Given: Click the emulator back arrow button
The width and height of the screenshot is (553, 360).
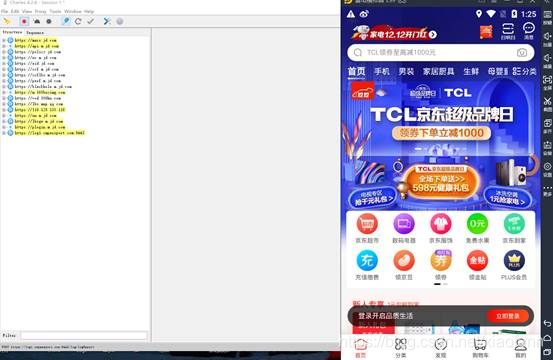Looking at the screenshot, I should pos(547,323).
